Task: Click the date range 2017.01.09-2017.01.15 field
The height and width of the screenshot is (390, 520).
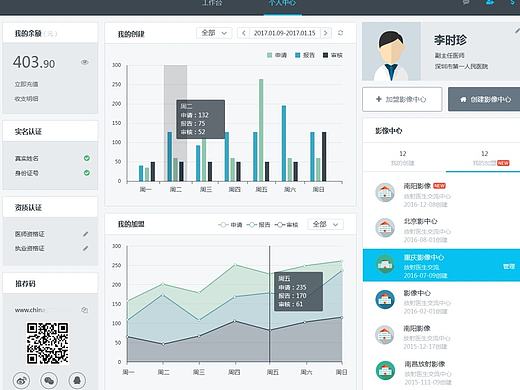Action: tap(285, 33)
